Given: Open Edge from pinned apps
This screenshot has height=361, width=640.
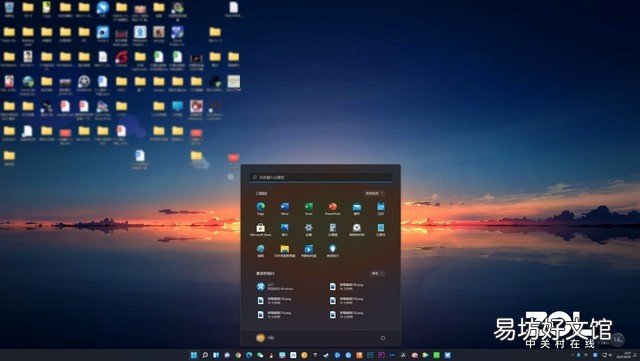Looking at the screenshot, I should click(260, 207).
